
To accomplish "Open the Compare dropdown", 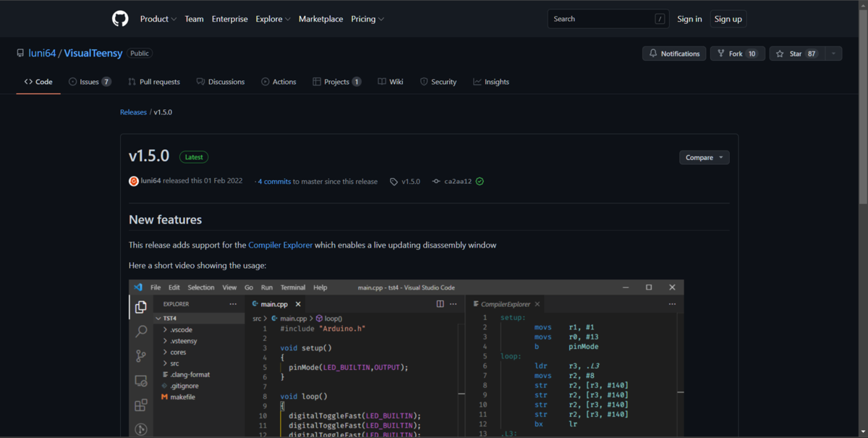I will (704, 157).
